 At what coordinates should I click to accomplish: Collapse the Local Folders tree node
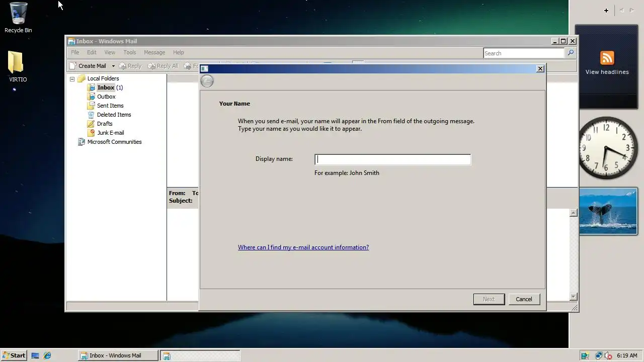click(x=72, y=78)
